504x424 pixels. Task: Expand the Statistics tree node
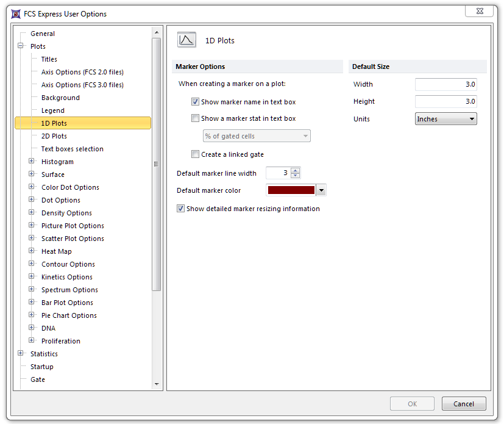[x=21, y=354]
